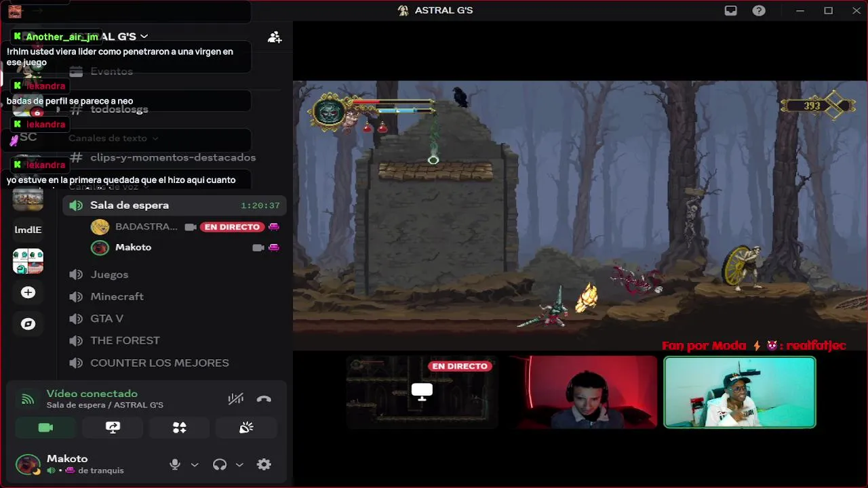
Task: Click the invite people icon beside server name
Action: tap(275, 37)
